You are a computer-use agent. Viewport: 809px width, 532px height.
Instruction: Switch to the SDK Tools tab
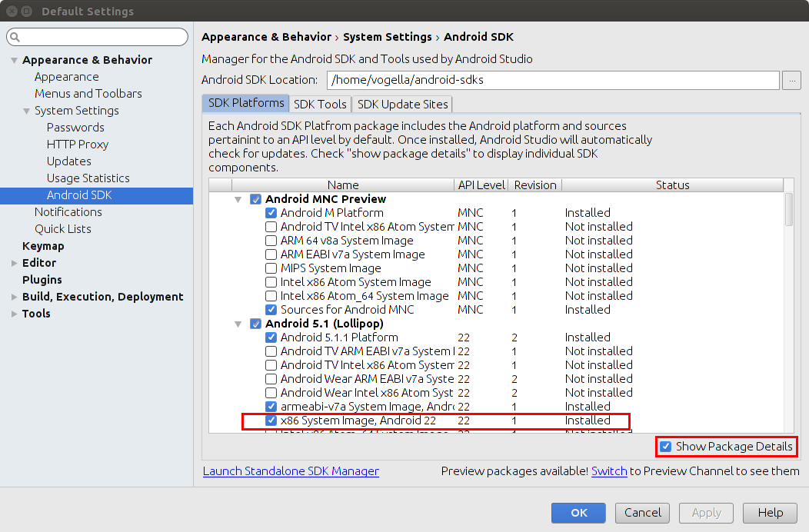(x=320, y=105)
